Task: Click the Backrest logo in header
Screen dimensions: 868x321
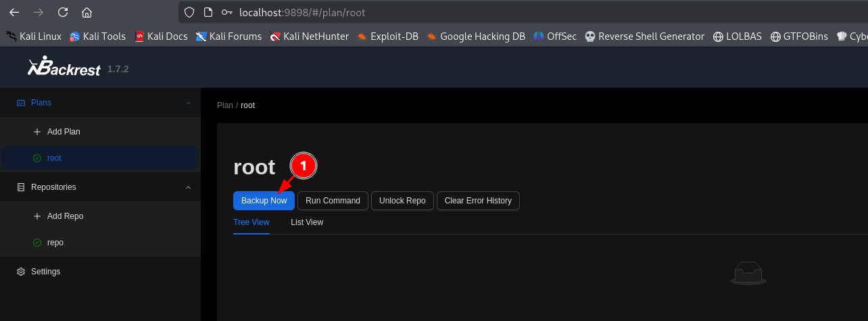Action: (x=64, y=68)
